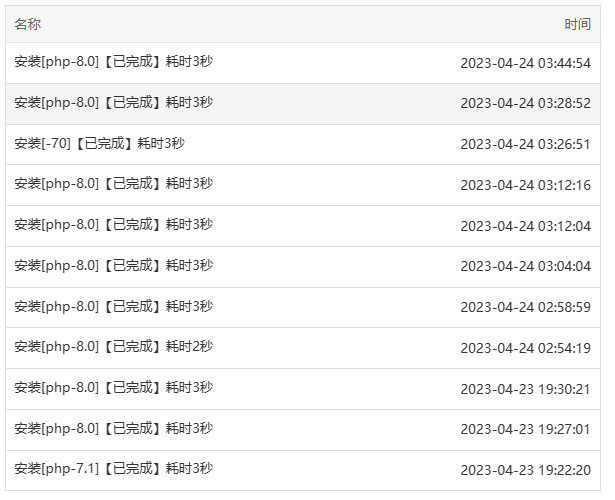Click the 2023-04-24 03:04:04 timestamp
This screenshot has width=615, height=500.
pos(525,267)
